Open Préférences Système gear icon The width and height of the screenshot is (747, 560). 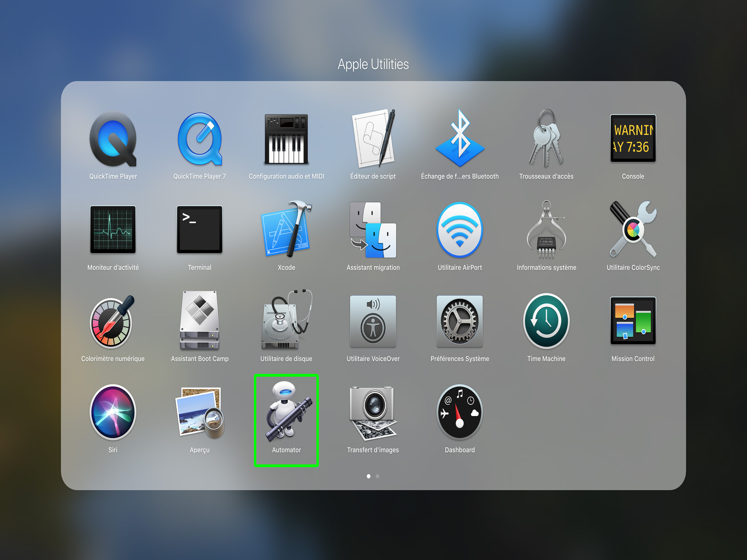[460, 321]
